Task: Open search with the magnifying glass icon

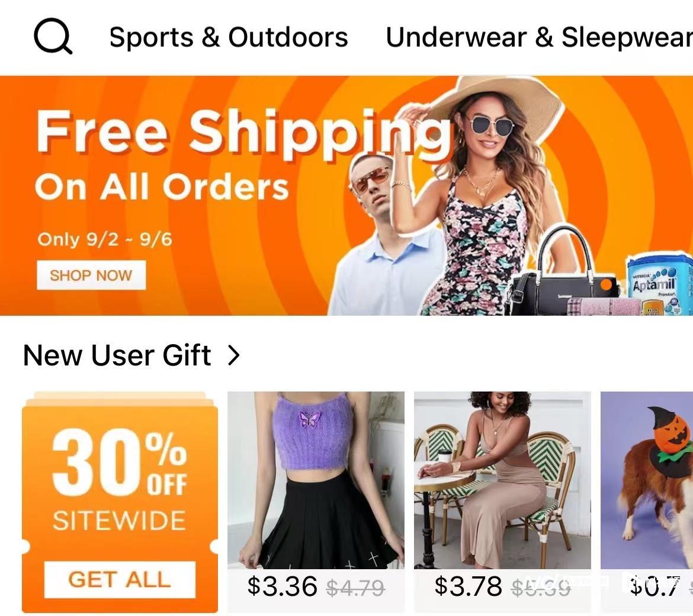Action: click(53, 36)
